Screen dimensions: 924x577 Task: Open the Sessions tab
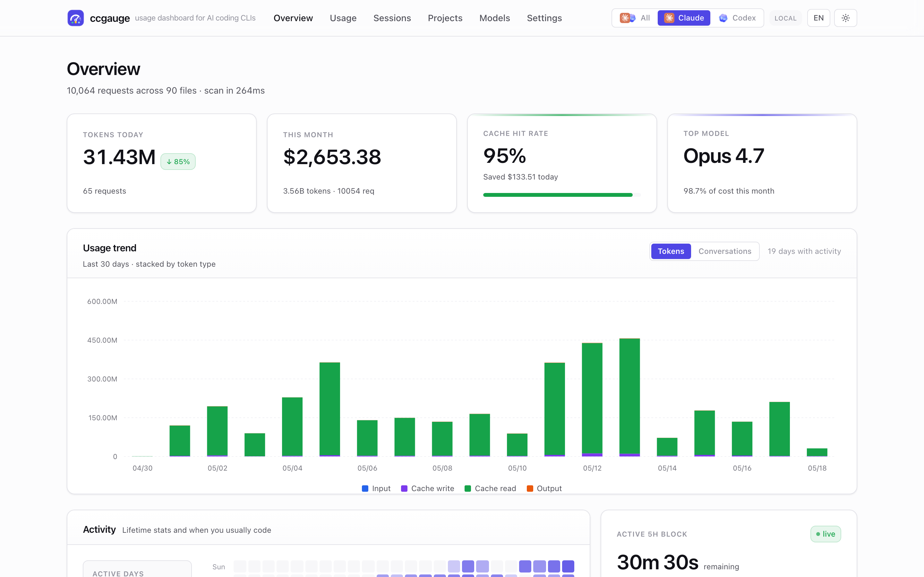pos(392,18)
